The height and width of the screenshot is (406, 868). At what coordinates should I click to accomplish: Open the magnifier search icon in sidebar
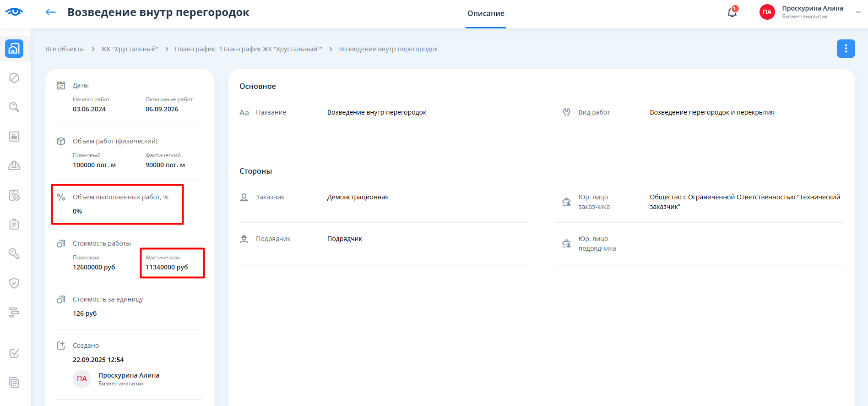click(x=14, y=107)
